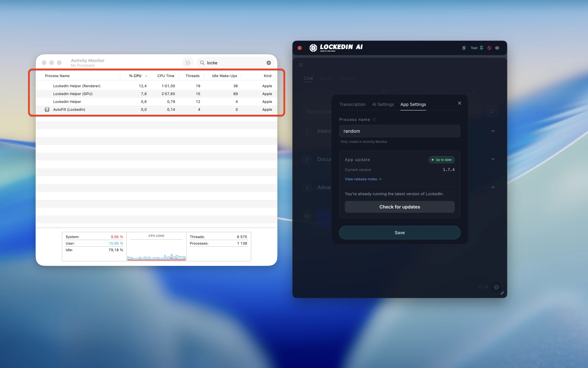Sort by the Threads column header
This screenshot has height=368, width=588.
[x=192, y=76]
